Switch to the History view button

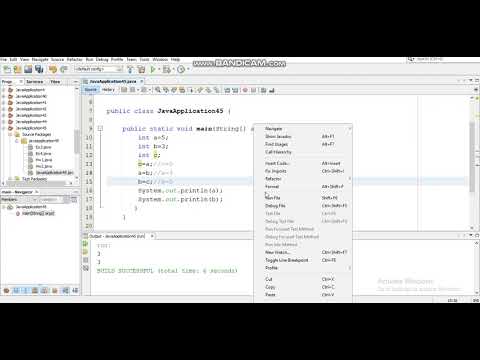pyautogui.click(x=108, y=90)
